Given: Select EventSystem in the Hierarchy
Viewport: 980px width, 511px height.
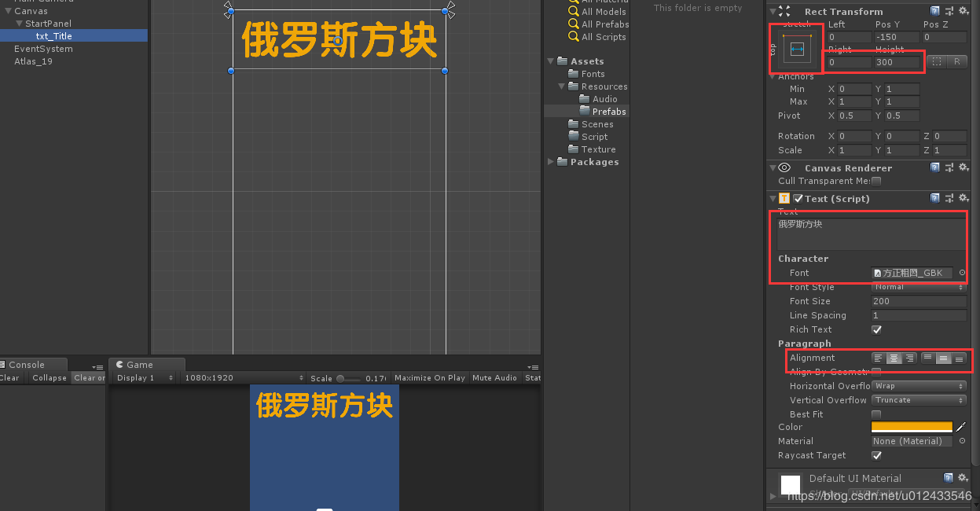Looking at the screenshot, I should 43,49.
